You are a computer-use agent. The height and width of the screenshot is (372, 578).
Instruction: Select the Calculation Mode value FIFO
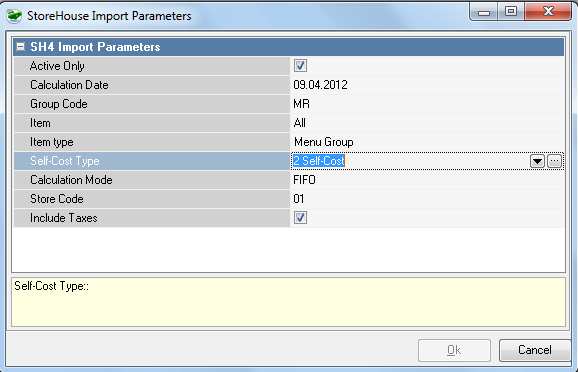pyautogui.click(x=304, y=180)
